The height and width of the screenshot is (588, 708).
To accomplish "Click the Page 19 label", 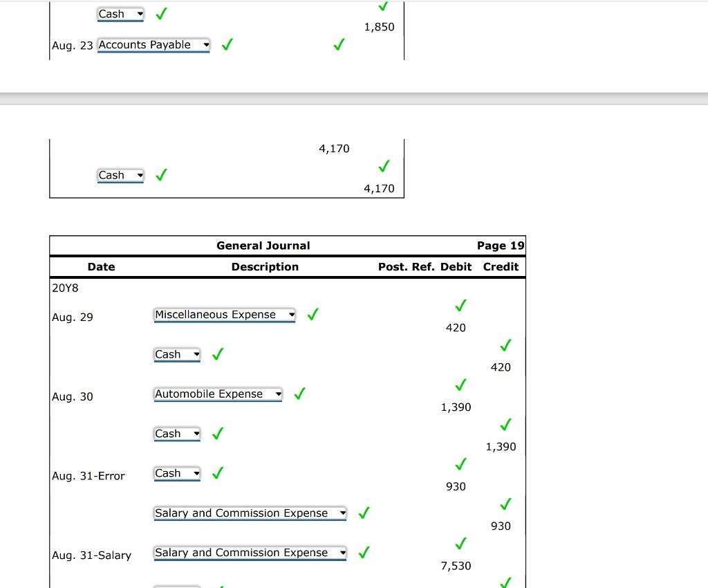I will [501, 245].
